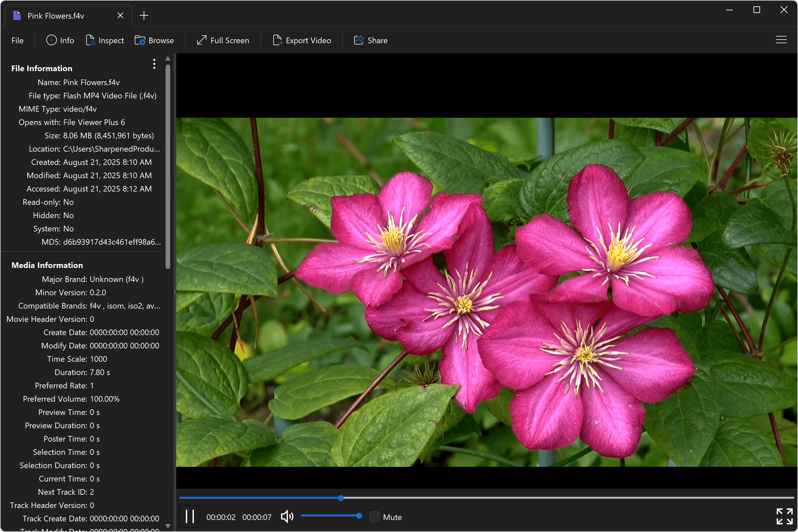Open the hamburger menu
The height and width of the screenshot is (532, 798).
781,40
